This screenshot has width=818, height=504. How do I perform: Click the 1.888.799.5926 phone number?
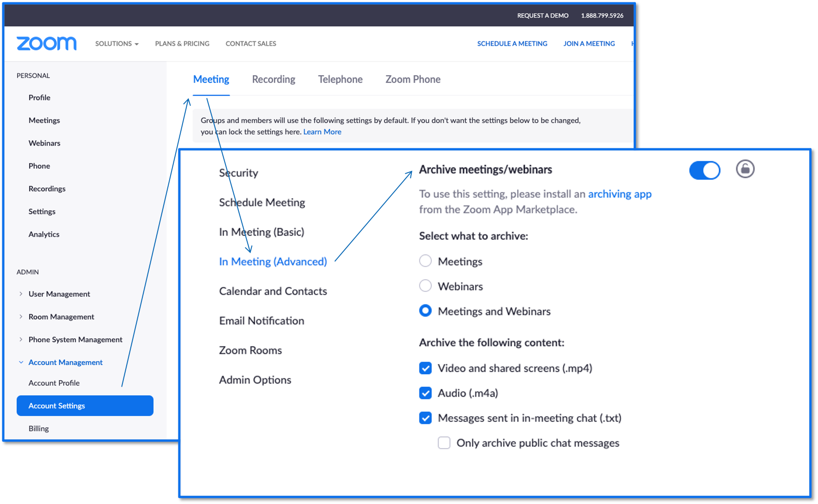(x=602, y=15)
